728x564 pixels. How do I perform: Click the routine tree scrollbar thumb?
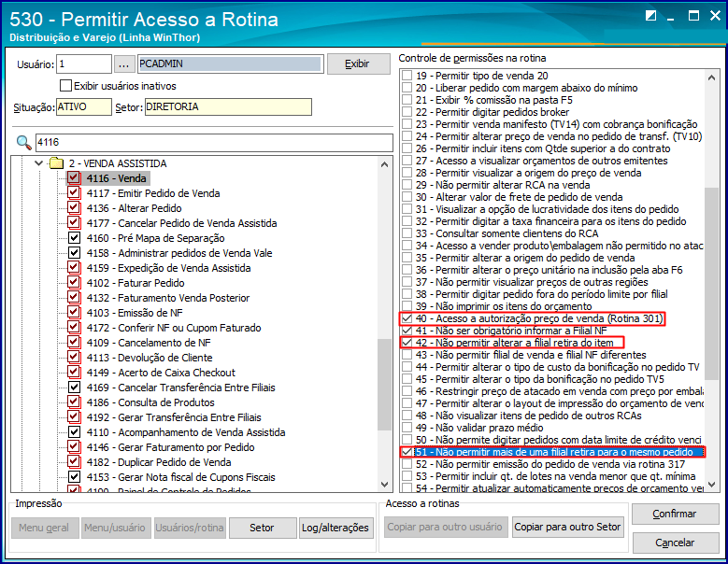click(384, 385)
